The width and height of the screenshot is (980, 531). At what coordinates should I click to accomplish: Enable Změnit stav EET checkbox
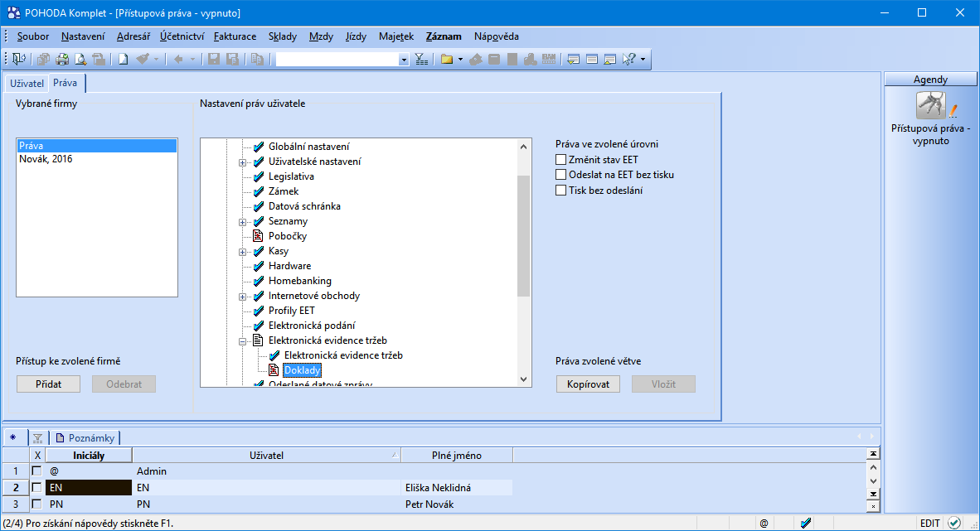click(x=560, y=159)
